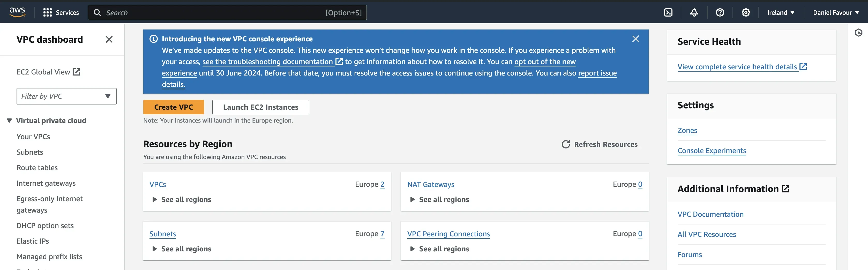Click report issue details link
Viewport: 868px width, 270px height.
(597, 73)
